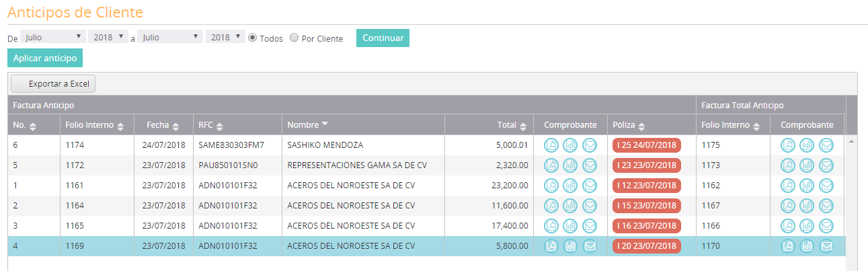The width and height of the screenshot is (868, 271).
Task: Click the table scrollbar up arrow
Action: (x=851, y=141)
